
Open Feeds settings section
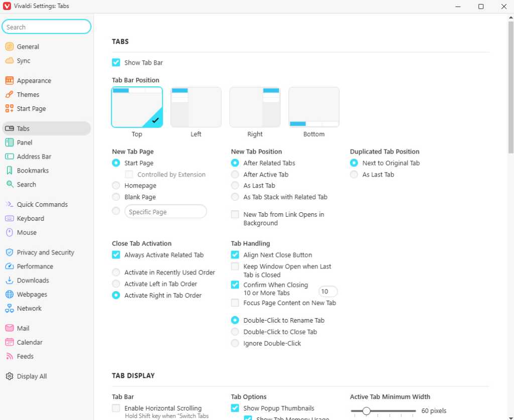pyautogui.click(x=24, y=356)
